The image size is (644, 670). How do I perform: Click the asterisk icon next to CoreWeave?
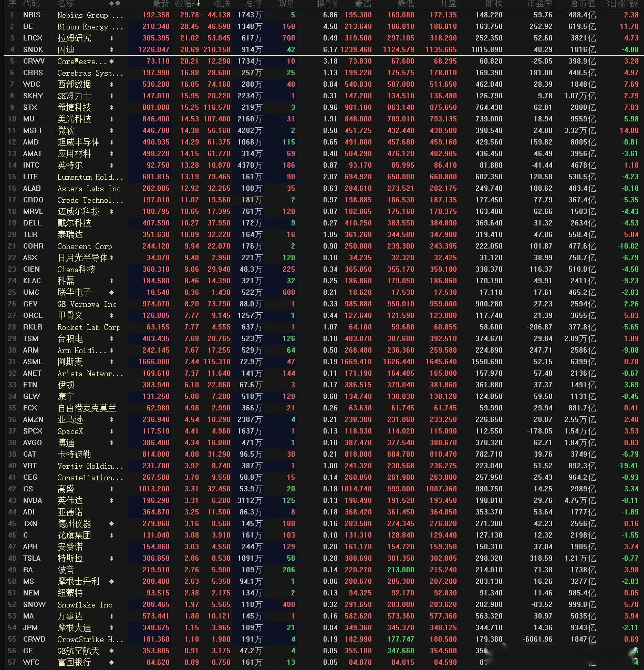click(111, 61)
